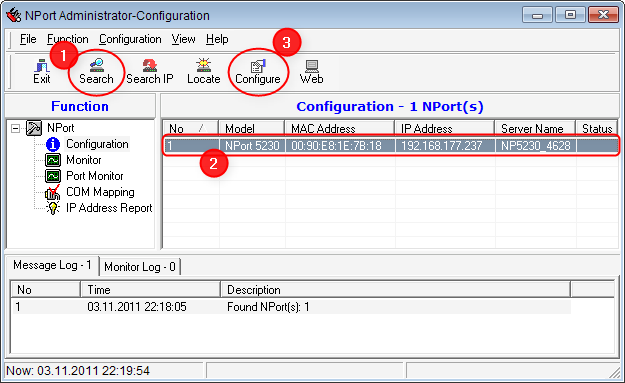Open COM Mapping function
Viewport: 625px width, 383px height.
point(100,192)
